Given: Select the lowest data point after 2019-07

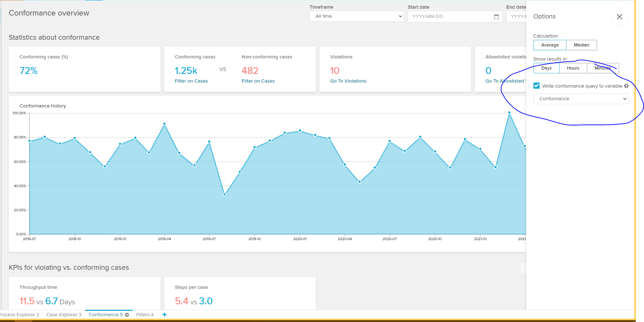Looking at the screenshot, I should click(x=224, y=194).
